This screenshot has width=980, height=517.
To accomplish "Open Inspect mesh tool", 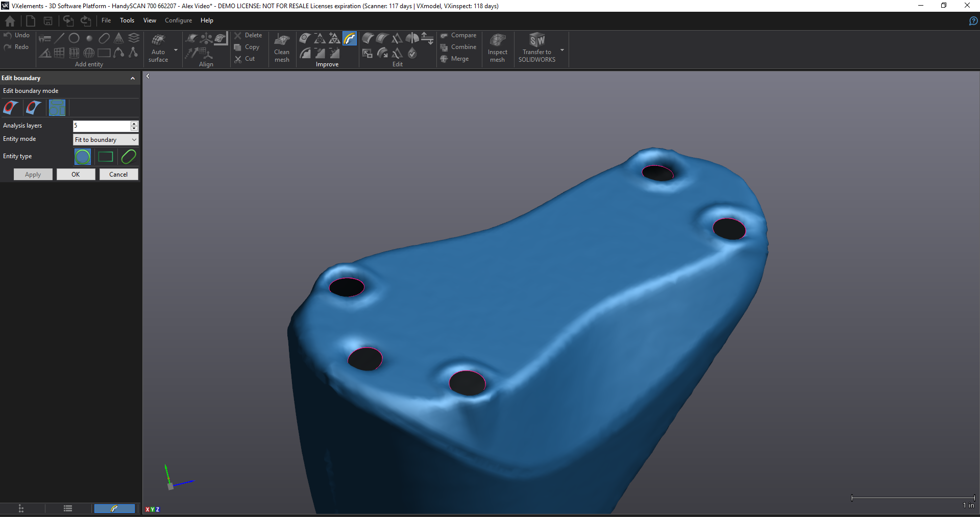I will click(497, 48).
